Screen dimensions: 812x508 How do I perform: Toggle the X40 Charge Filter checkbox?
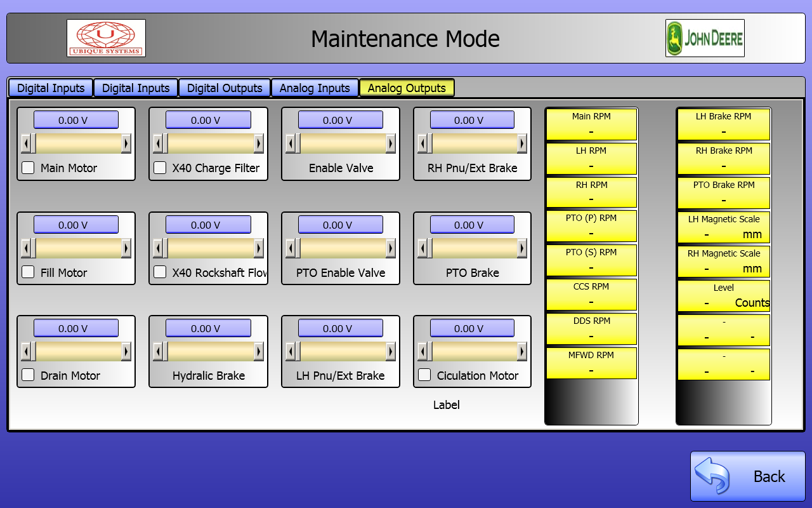pos(160,168)
